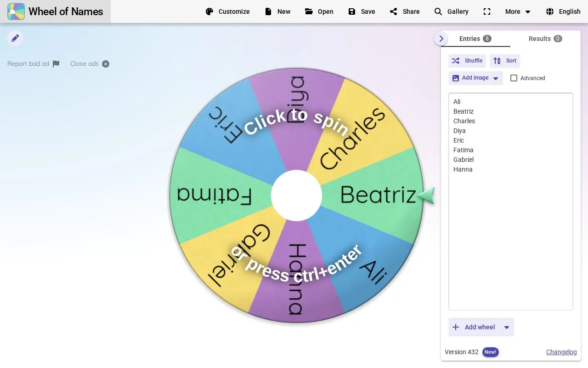Switch to the Results tab
The width and height of the screenshot is (588, 368).
545,39
